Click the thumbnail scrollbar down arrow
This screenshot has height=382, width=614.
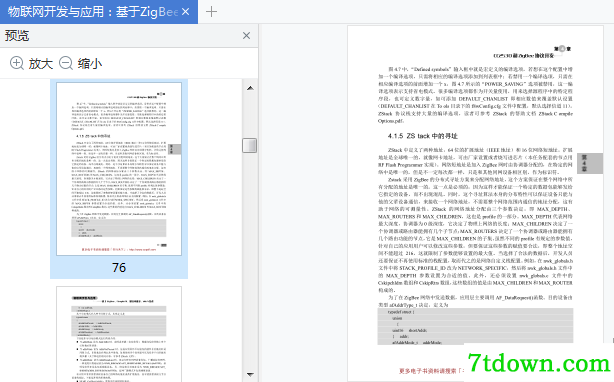pyautogui.click(x=250, y=375)
